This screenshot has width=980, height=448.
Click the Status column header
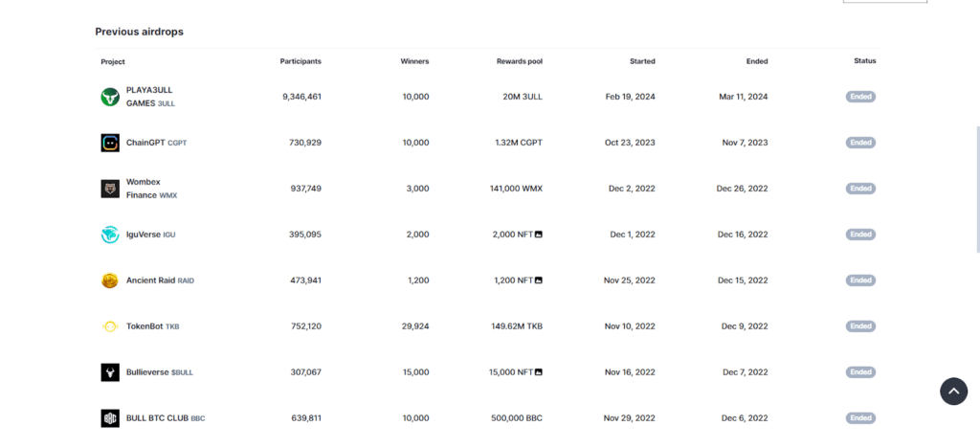865,60
